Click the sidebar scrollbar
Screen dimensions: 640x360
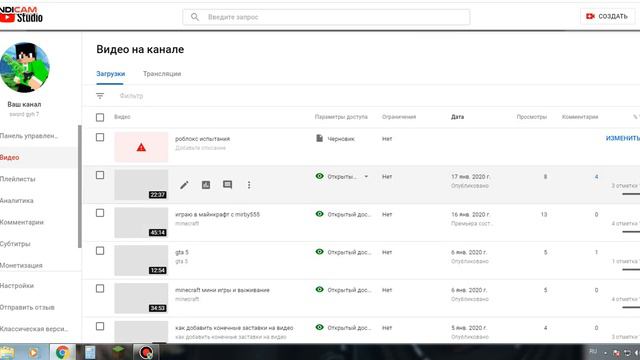tap(80, 186)
